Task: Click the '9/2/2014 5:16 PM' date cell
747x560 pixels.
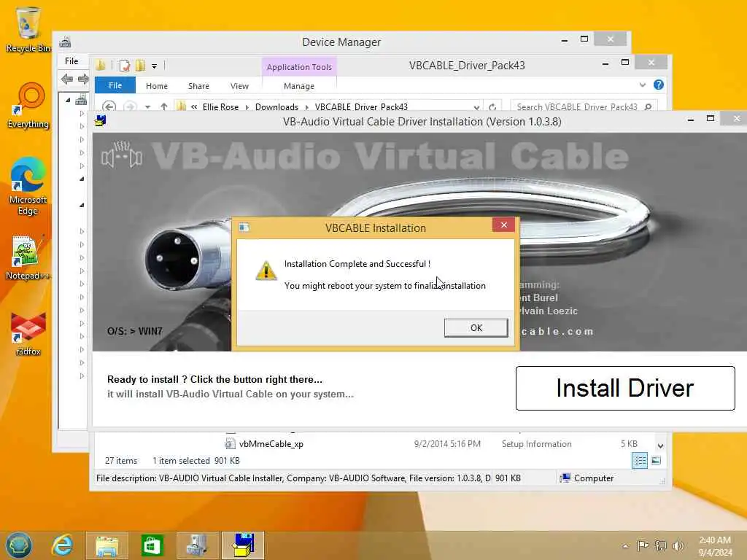Action: pos(447,444)
